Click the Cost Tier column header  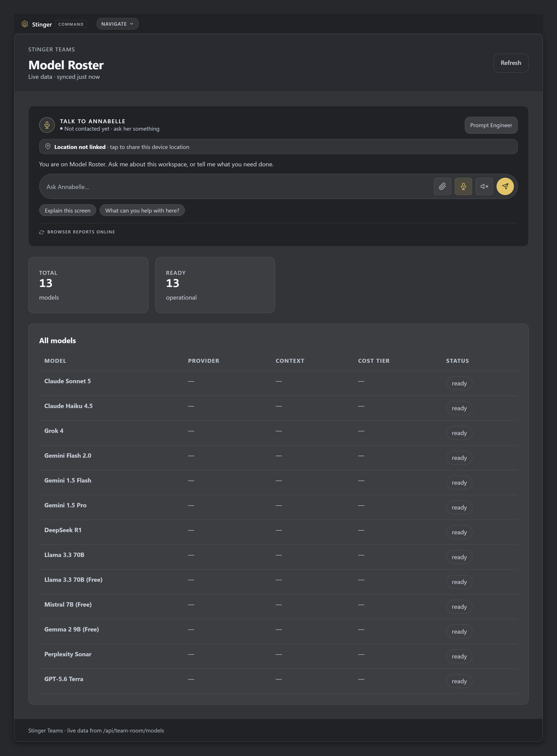pyautogui.click(x=374, y=361)
